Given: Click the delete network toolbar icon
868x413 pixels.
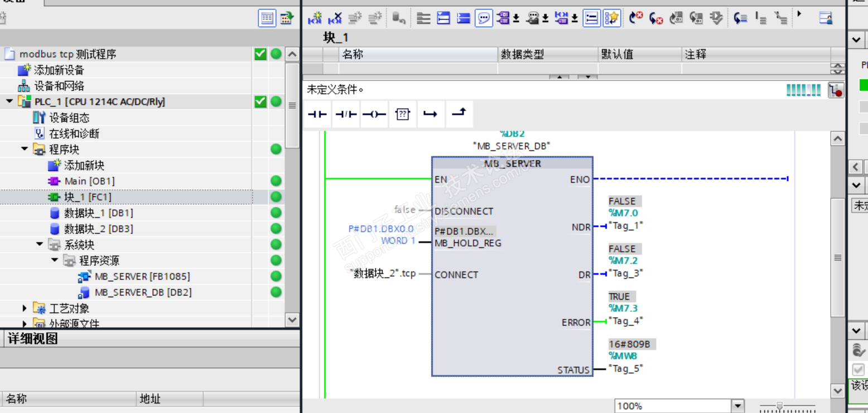Looking at the screenshot, I should pos(335,18).
